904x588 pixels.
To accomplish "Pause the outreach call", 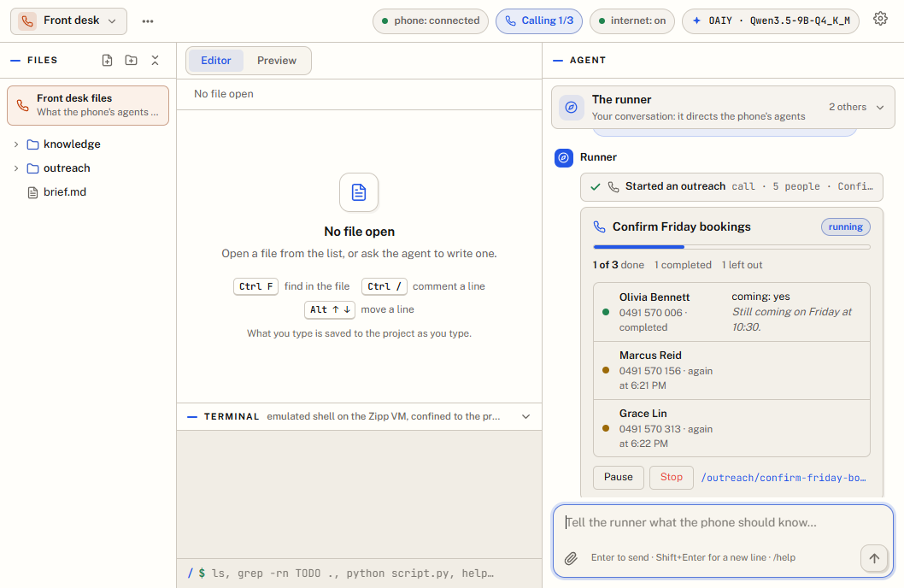I will 618,477.
